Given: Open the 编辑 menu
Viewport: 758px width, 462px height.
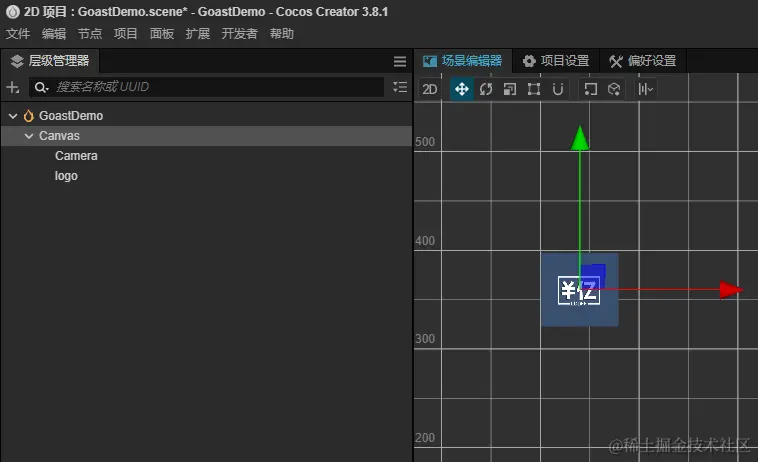Looking at the screenshot, I should point(54,33).
